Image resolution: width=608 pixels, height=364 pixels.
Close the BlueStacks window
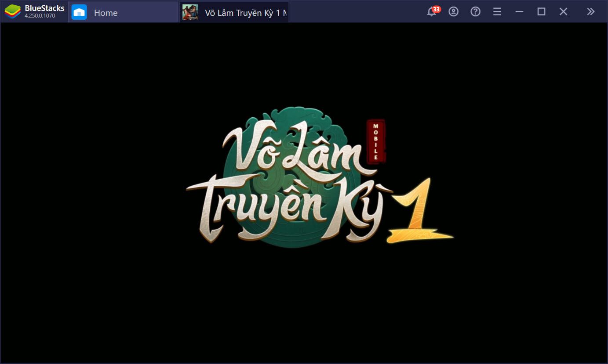563,12
